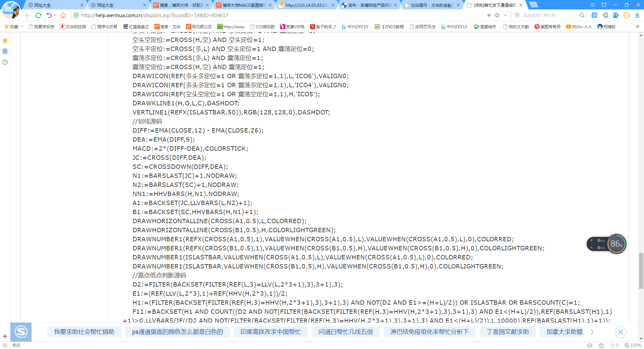Open dropdown arrow next to undo-close button
Image resolution: width=644 pixels, height=349 pixels.
tap(55, 15)
